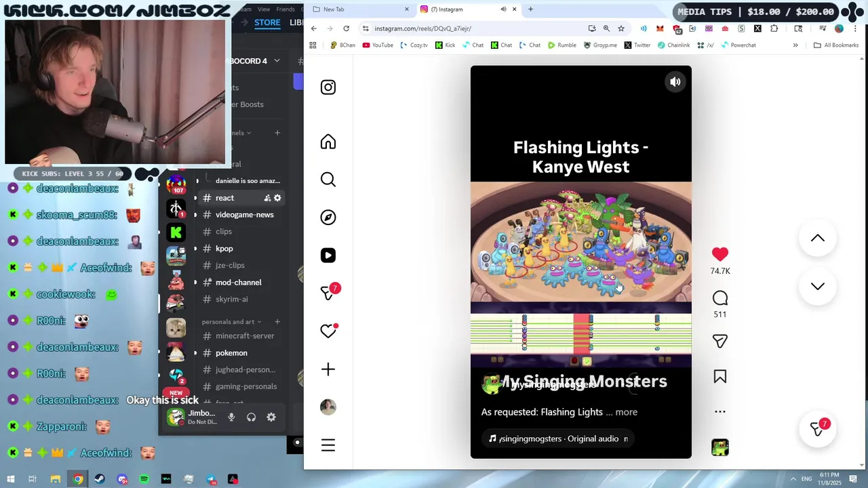
Task: Toggle deafen headphones in Discord
Action: coord(252,418)
